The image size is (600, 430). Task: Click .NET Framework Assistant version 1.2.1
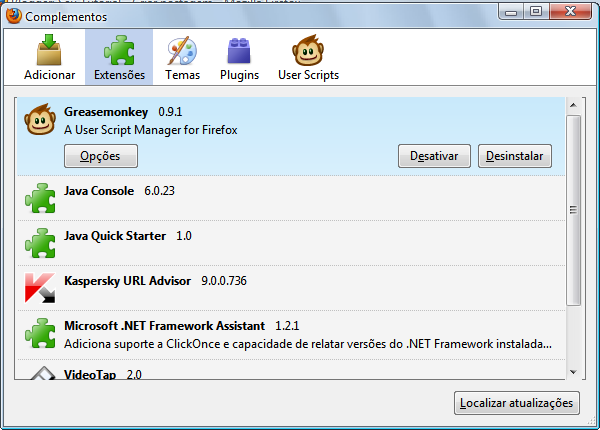[287, 326]
